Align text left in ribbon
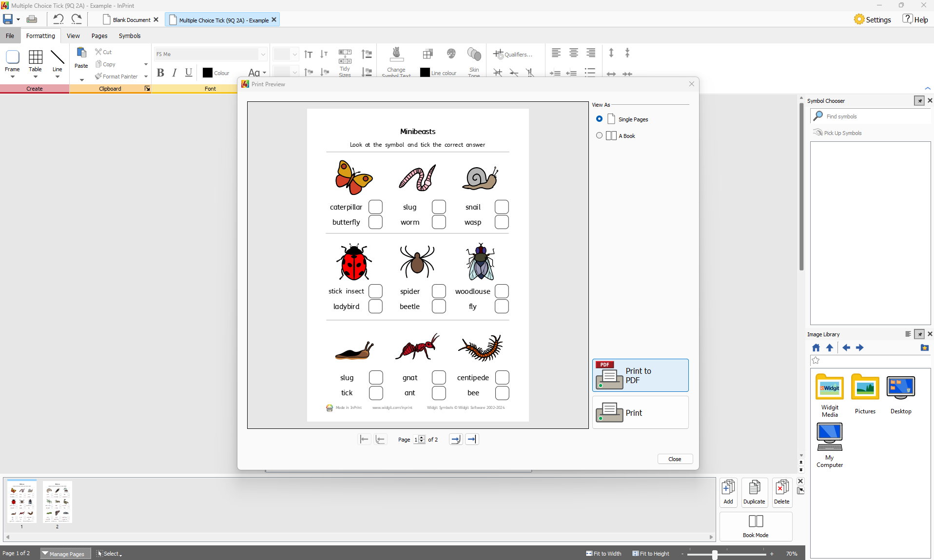934x560 pixels. 556,53
